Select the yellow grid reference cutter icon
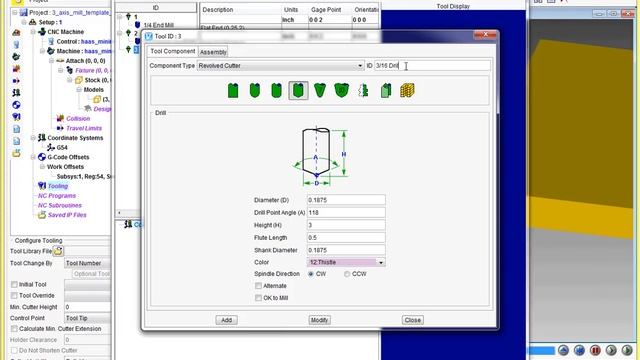Viewport: 640px width, 360px height. point(407,90)
